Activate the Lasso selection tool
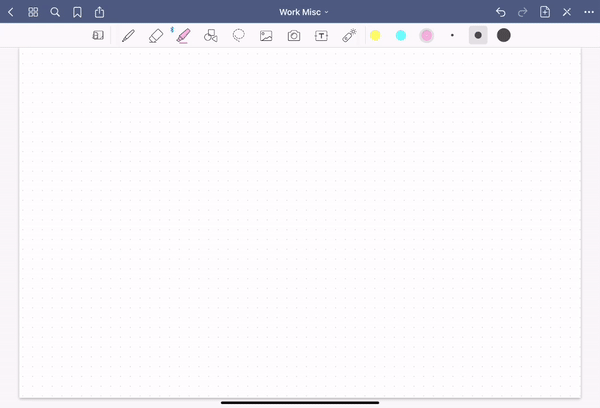 click(x=239, y=35)
